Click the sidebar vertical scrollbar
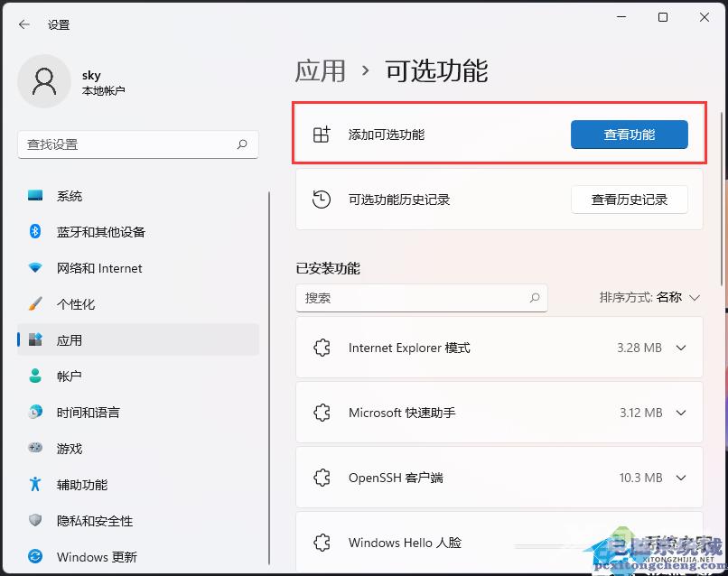 coord(269,377)
